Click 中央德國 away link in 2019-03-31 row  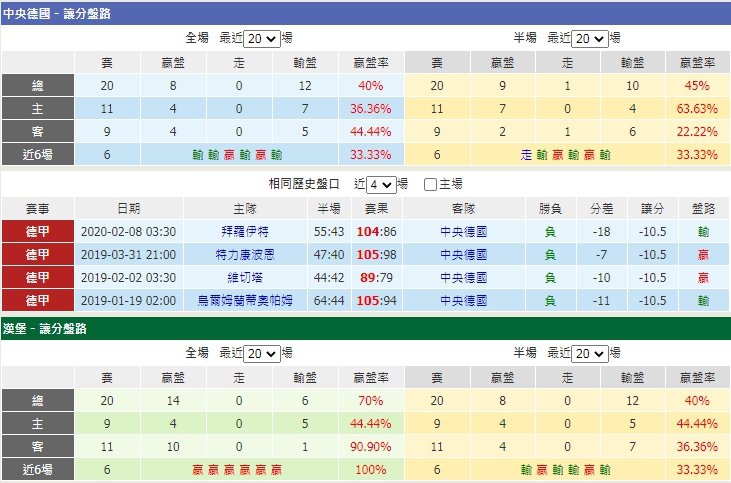[463, 255]
